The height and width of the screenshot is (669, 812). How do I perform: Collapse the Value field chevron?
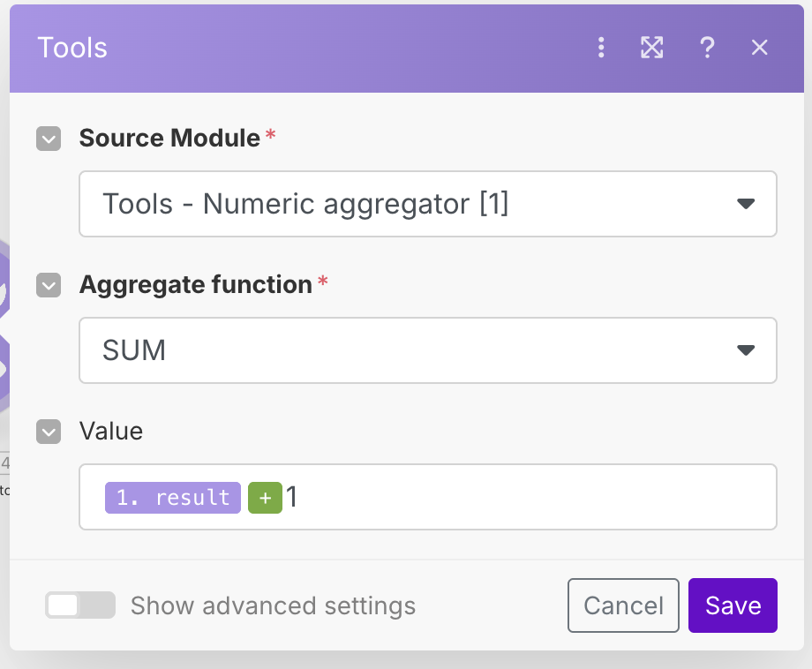(49, 432)
